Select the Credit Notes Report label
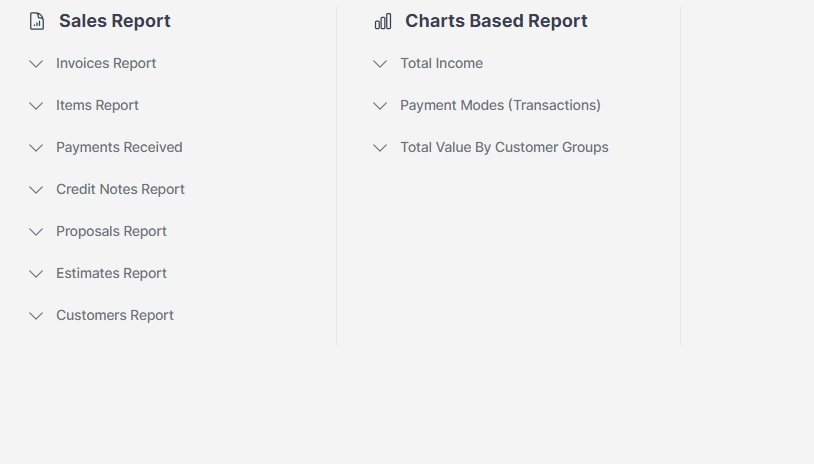814x464 pixels. click(x=120, y=189)
